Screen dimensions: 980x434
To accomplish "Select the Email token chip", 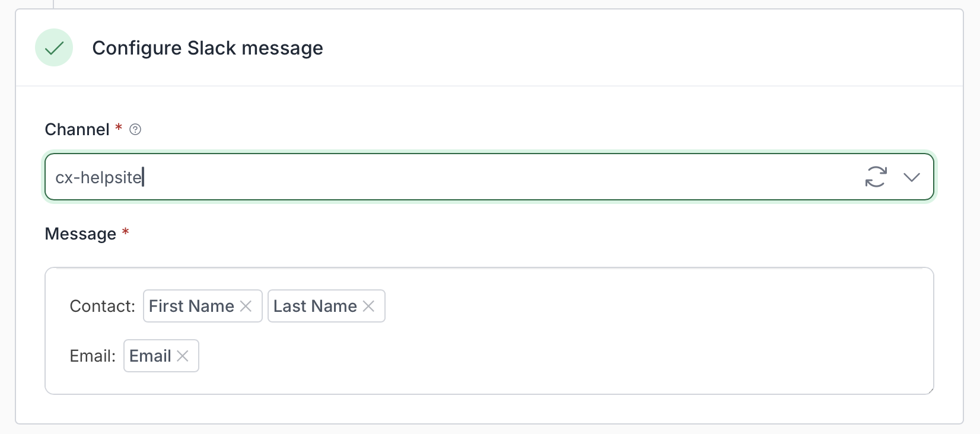I will point(150,356).
